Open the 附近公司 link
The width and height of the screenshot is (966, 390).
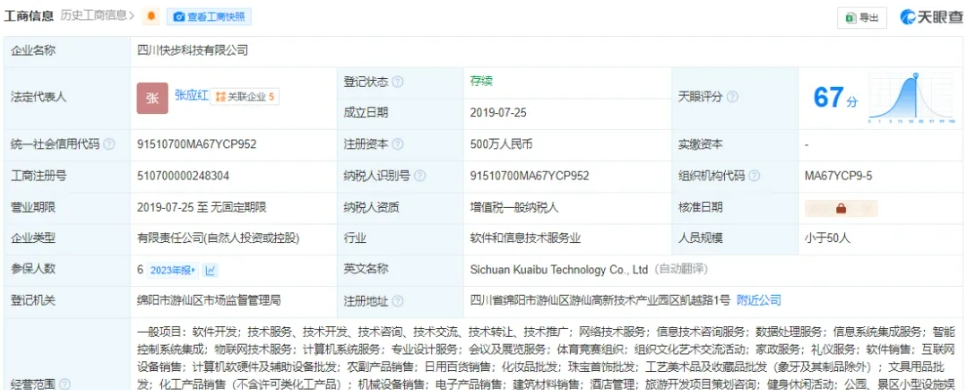pos(759,301)
